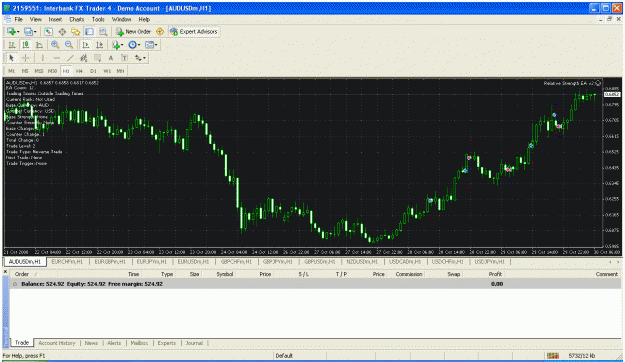Screen dimensions: 625x362
Task: Set chart timeframe to M5
Action: tap(25, 71)
